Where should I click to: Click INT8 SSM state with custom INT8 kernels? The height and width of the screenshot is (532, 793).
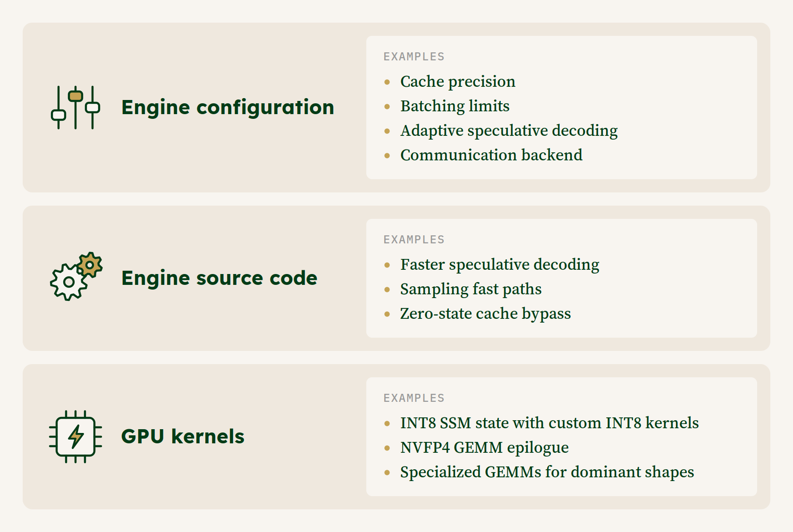549,423
